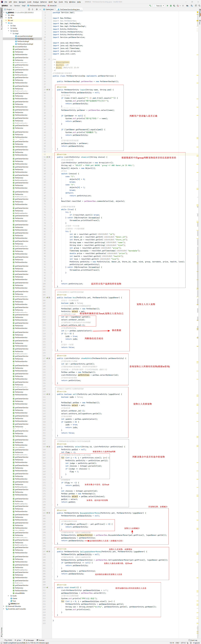Open the VCS menu
201x644 pixels.
pyautogui.click(x=66, y=2)
